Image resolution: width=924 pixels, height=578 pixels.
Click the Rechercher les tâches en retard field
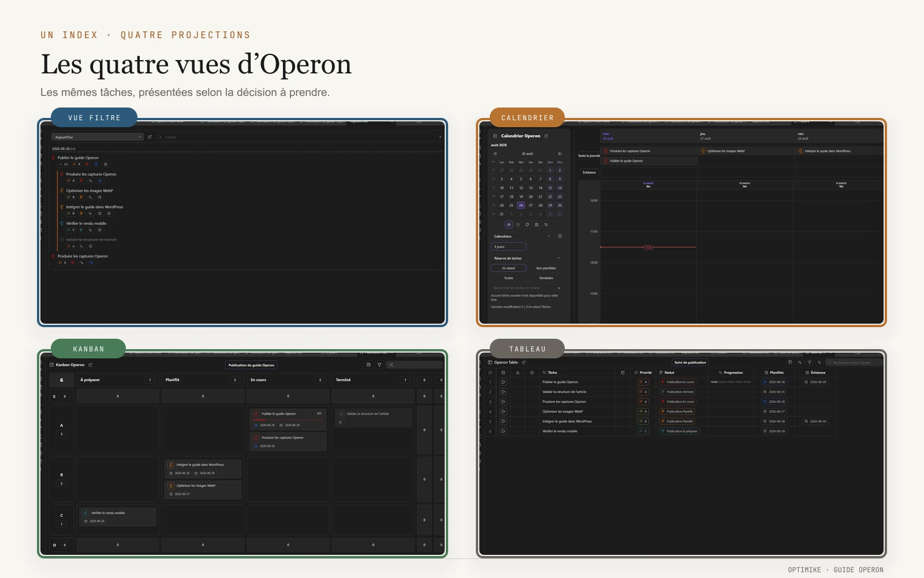527,288
